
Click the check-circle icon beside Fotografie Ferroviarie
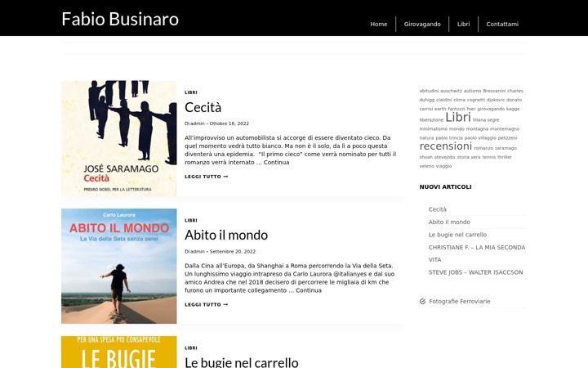pos(423,301)
